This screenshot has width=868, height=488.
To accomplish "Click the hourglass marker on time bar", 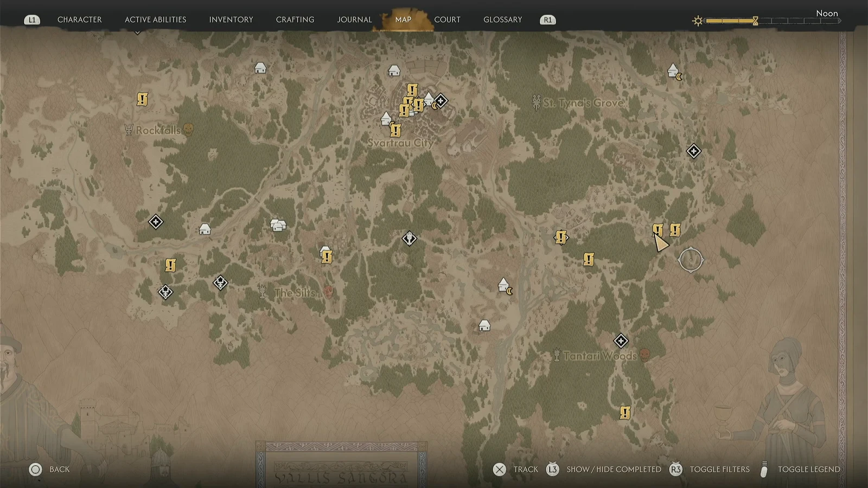I will (755, 21).
